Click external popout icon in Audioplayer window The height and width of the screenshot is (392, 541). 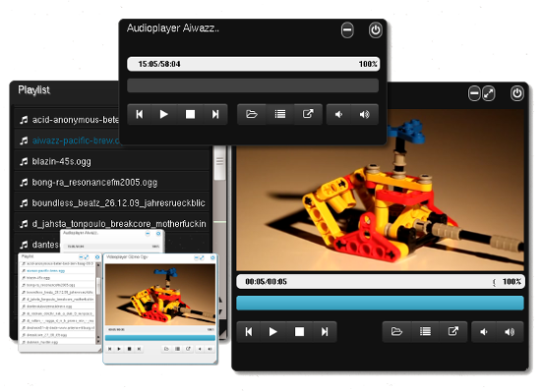click(x=308, y=114)
